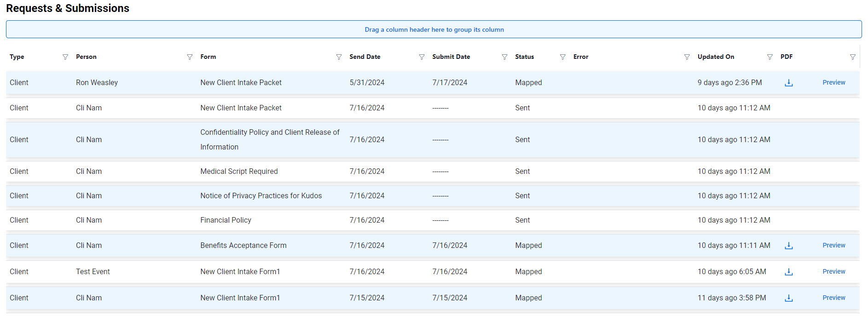This screenshot has height=316, width=868.
Task: Click the Error column filter icon
Action: click(x=687, y=57)
